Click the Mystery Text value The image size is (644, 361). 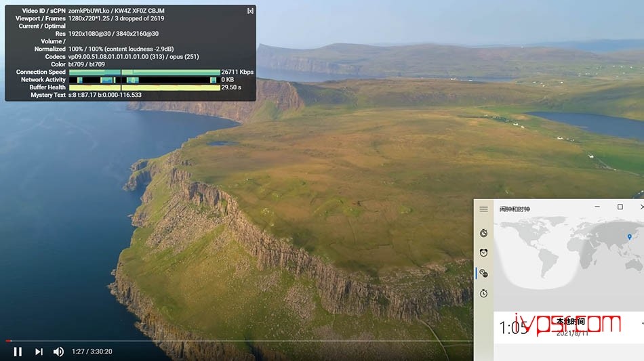[104, 95]
